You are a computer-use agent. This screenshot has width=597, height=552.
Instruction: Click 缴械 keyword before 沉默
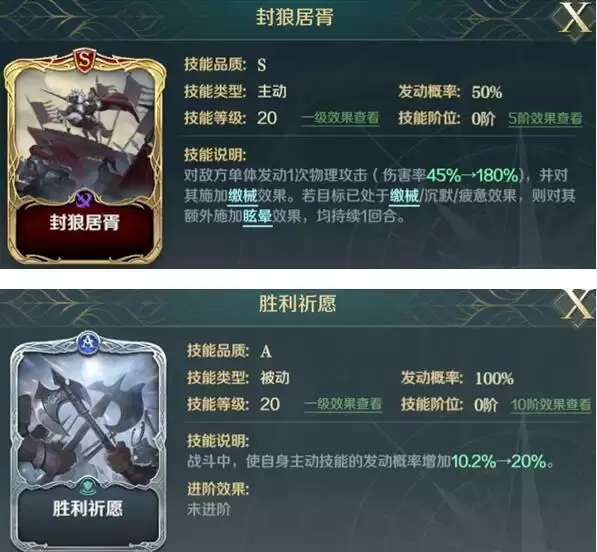[x=404, y=196]
